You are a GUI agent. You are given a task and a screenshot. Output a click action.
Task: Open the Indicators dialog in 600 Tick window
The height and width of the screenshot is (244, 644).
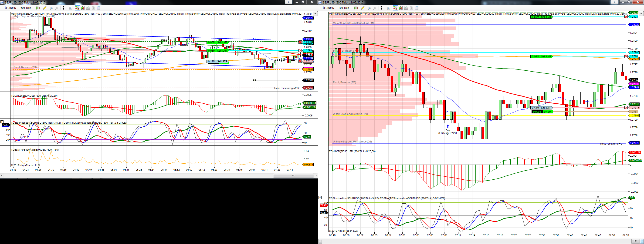[88, 8]
